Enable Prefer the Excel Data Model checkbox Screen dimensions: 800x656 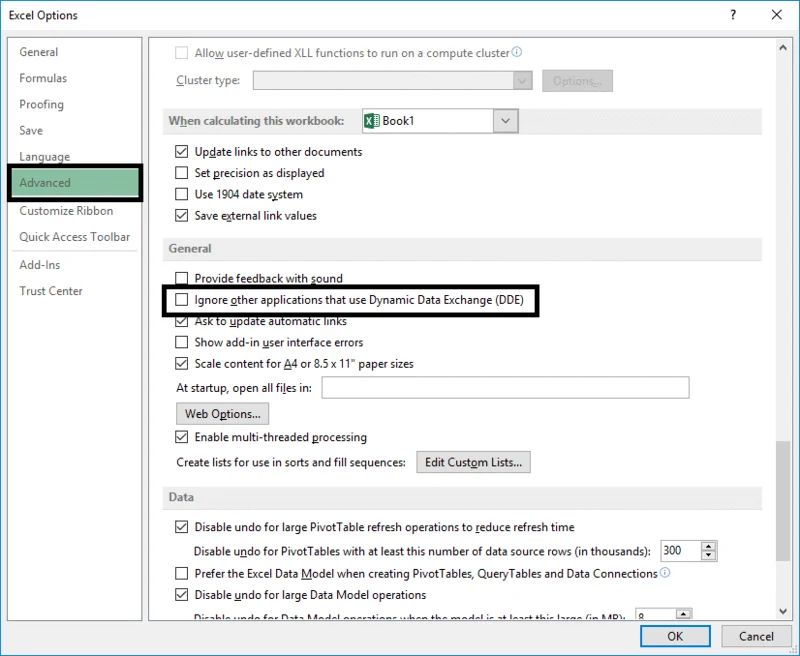pyautogui.click(x=181, y=573)
